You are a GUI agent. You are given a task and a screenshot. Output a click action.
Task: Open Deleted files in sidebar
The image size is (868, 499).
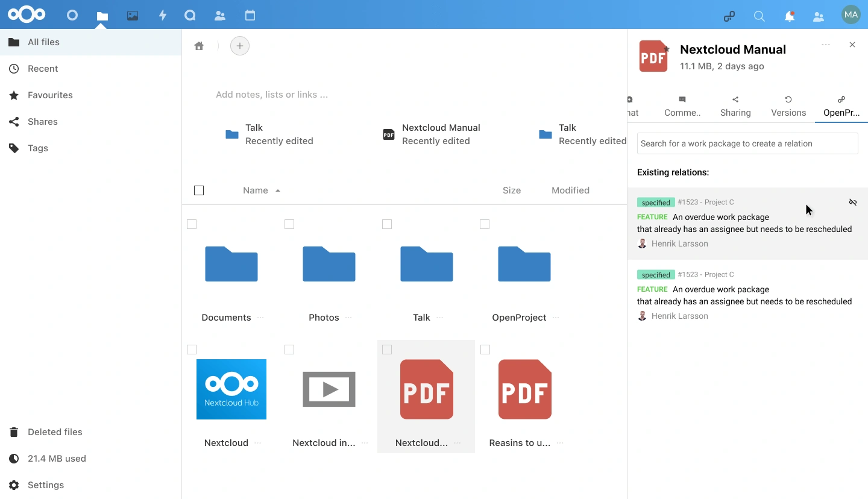[55, 432]
